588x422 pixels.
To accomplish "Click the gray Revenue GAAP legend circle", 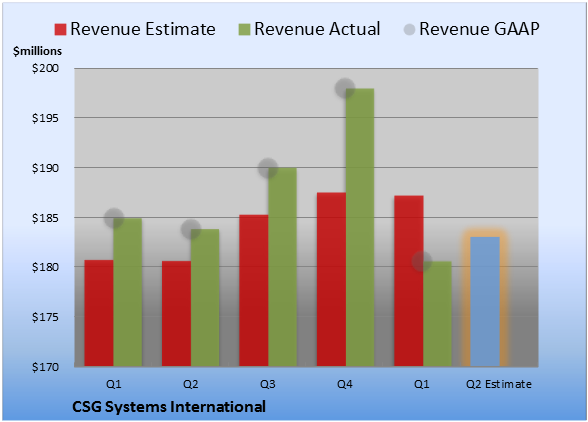I will [409, 30].
